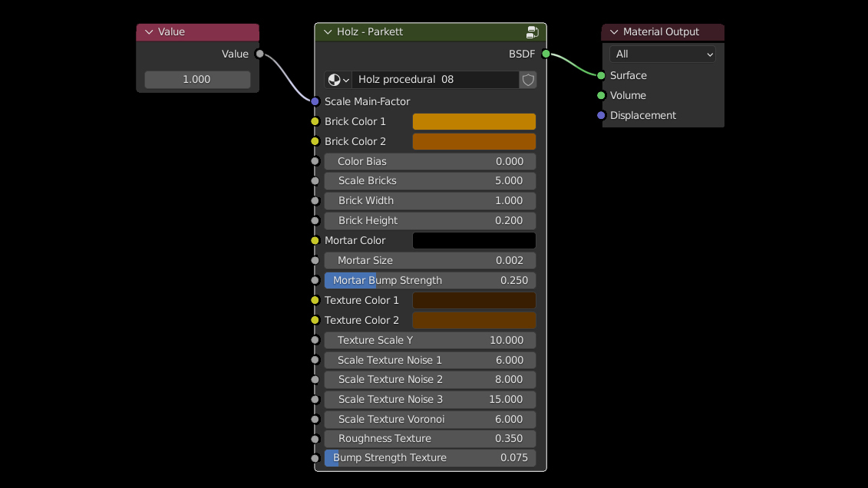Click the Value node output socket

click(x=259, y=54)
